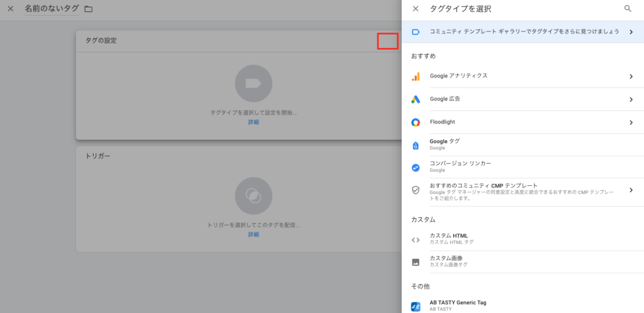Select カスタム HTML tag type

(x=523, y=239)
